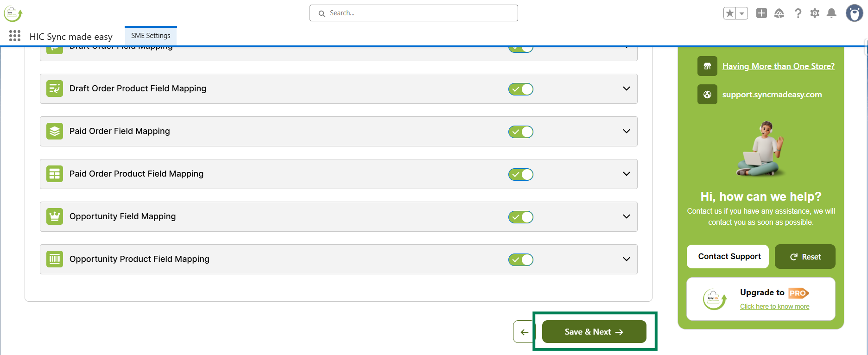Click the Trailhead guidance icon
868x355 pixels.
(x=779, y=13)
